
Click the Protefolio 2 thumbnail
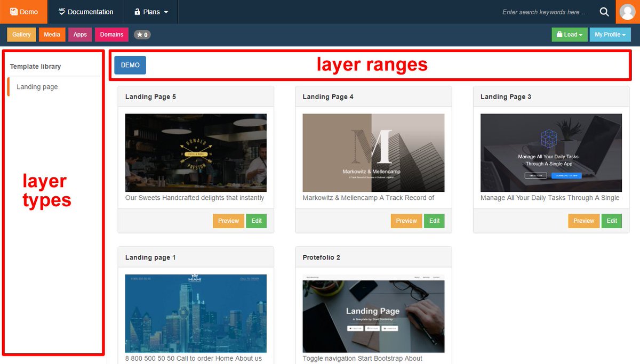373,313
